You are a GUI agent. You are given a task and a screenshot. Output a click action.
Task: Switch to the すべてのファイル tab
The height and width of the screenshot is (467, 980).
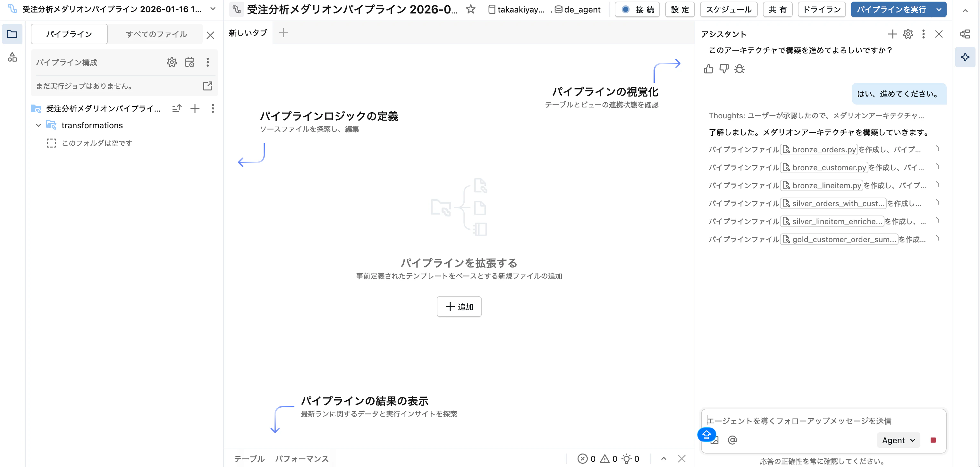pyautogui.click(x=156, y=34)
